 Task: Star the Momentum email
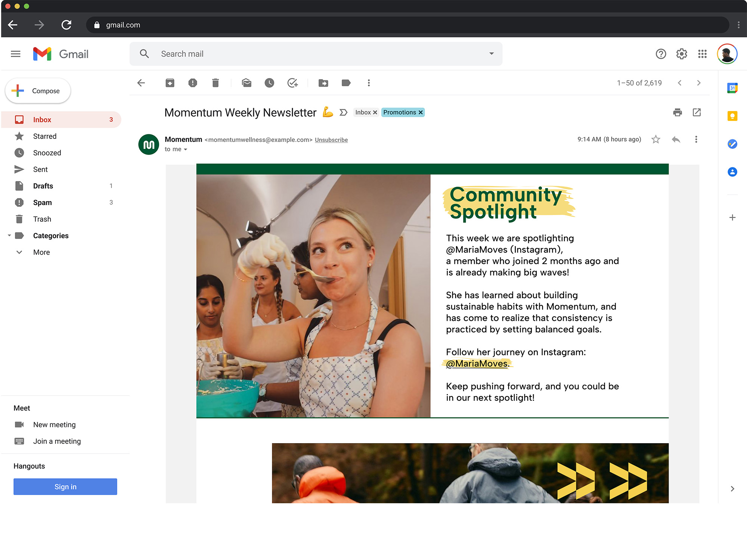pos(656,139)
